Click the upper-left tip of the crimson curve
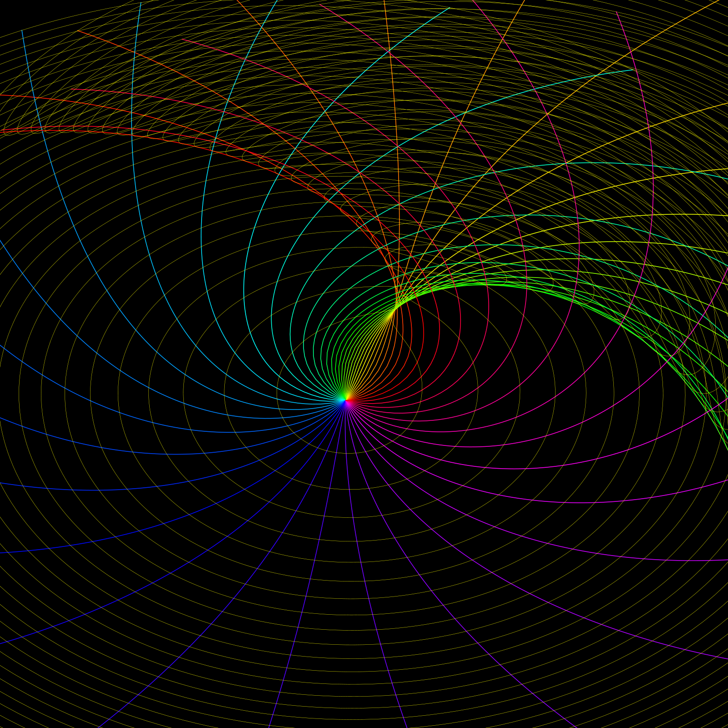The image size is (728, 728). (x=183, y=40)
